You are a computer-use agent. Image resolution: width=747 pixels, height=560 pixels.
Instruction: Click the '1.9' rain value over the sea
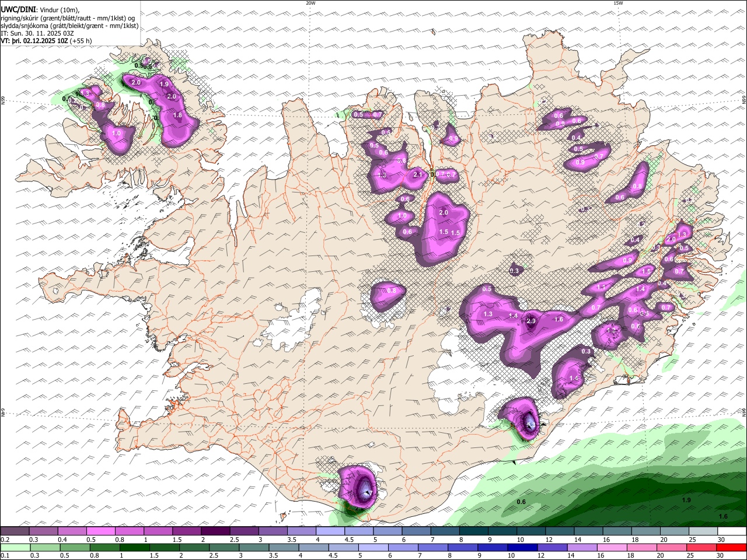click(686, 500)
